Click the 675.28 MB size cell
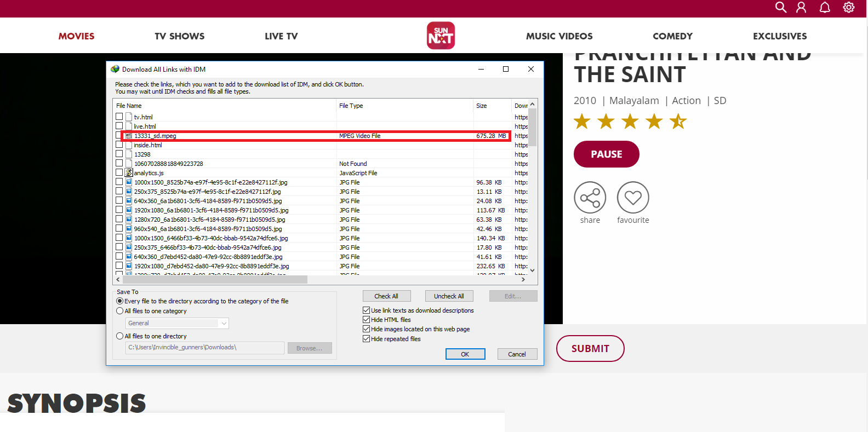This screenshot has height=432, width=868. pyautogui.click(x=492, y=136)
